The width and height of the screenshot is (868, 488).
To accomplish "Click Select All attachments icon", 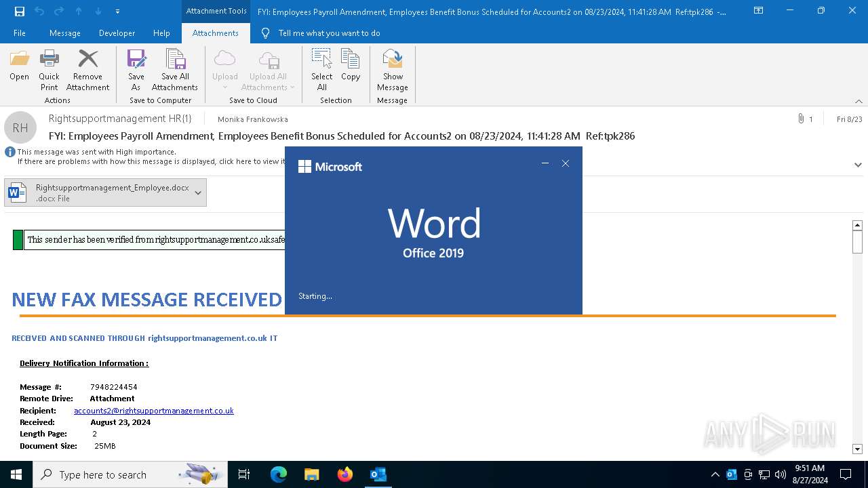I will click(322, 70).
